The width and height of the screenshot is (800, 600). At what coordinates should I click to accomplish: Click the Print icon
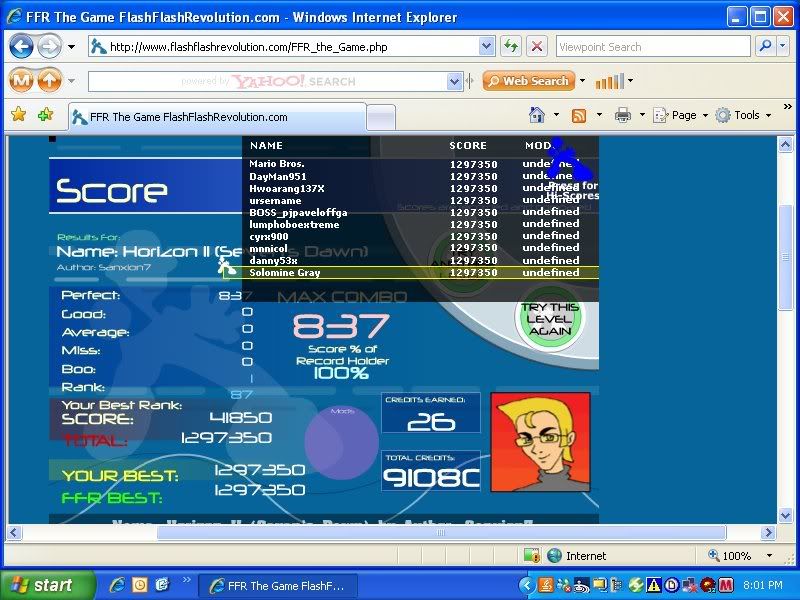point(623,115)
